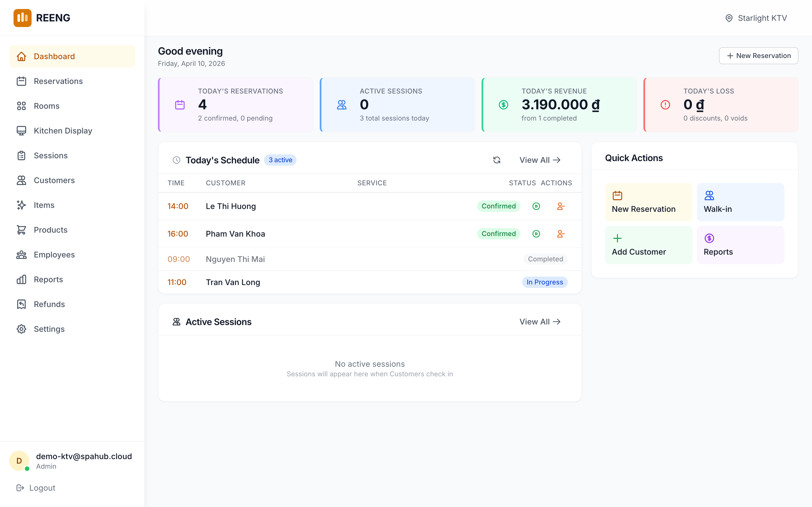
Task: Start session for Le Thi Huong
Action: click(536, 206)
